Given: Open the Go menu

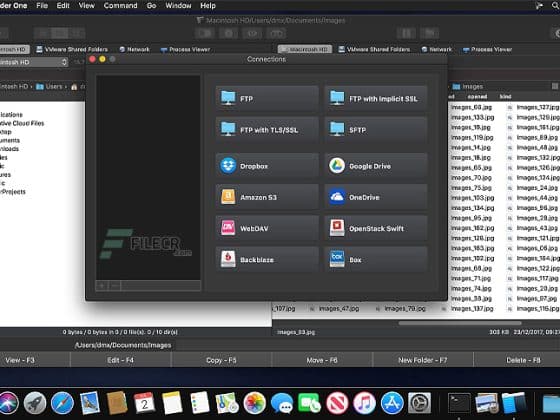Looking at the screenshot, I should click(x=151, y=6).
